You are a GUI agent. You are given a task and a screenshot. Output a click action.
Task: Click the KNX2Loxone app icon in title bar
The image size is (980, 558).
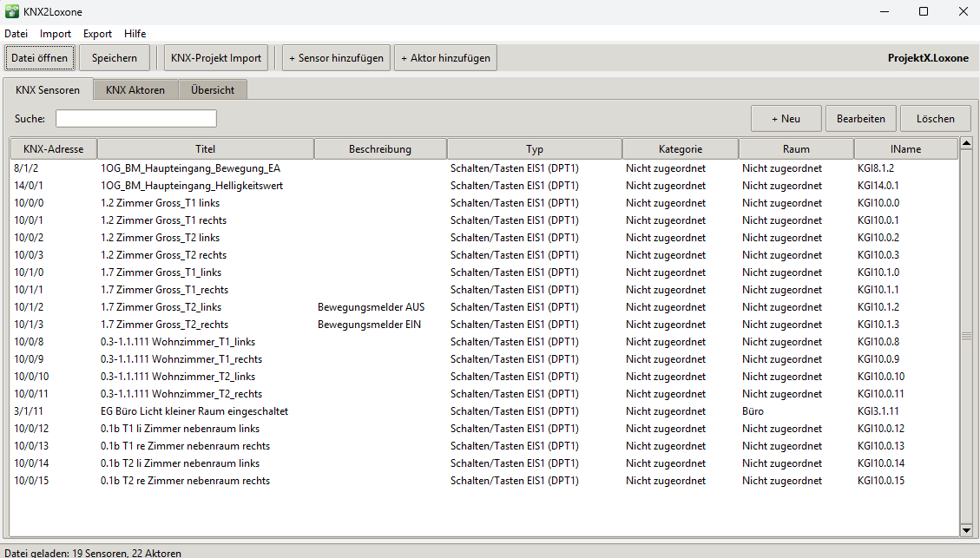click(x=11, y=11)
